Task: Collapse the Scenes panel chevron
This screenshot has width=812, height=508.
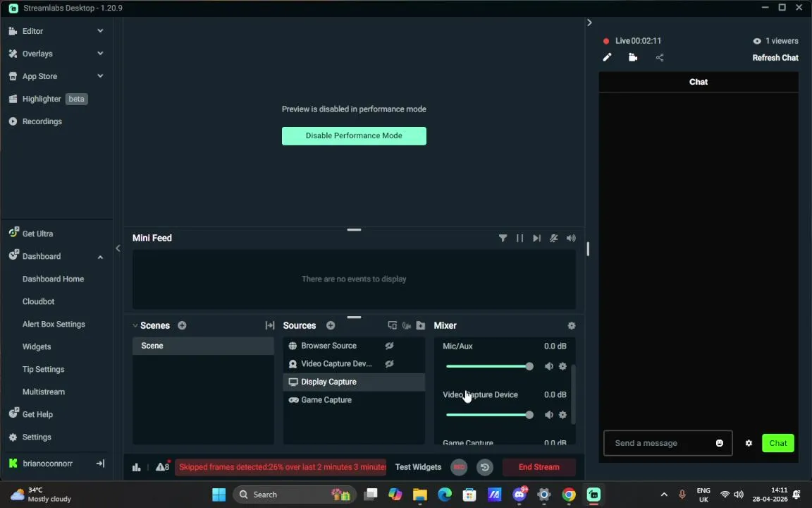Action: click(x=135, y=326)
